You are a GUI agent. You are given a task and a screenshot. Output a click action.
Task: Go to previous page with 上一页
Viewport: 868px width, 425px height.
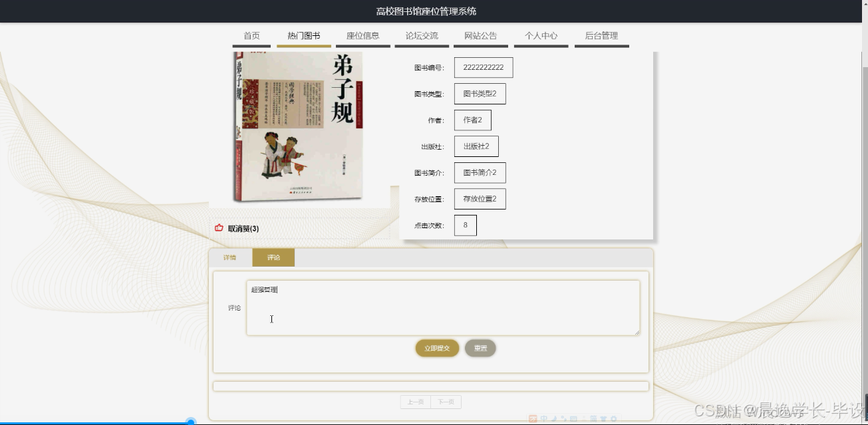pyautogui.click(x=415, y=402)
